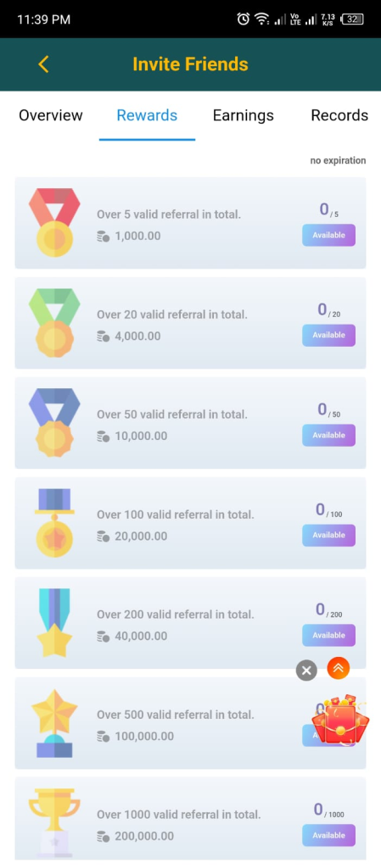This screenshot has width=381, height=868.
Task: Tap the orange double-chevron up icon
Action: tap(339, 668)
